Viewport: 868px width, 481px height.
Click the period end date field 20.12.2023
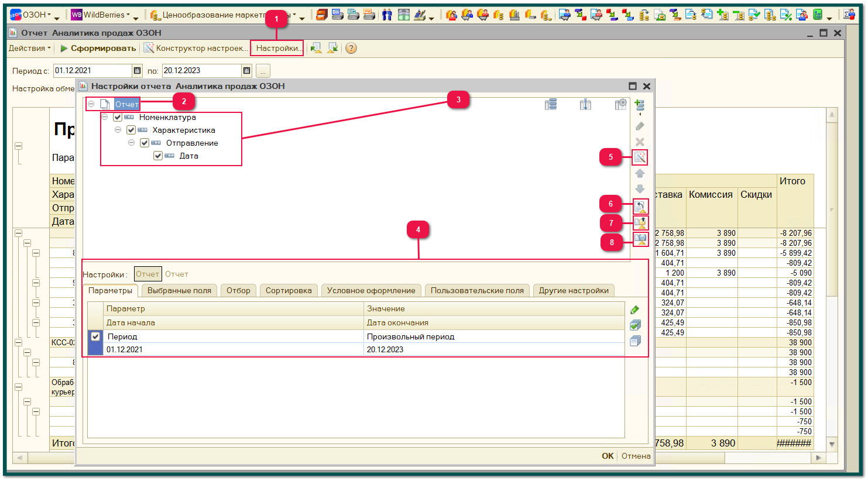coord(202,70)
